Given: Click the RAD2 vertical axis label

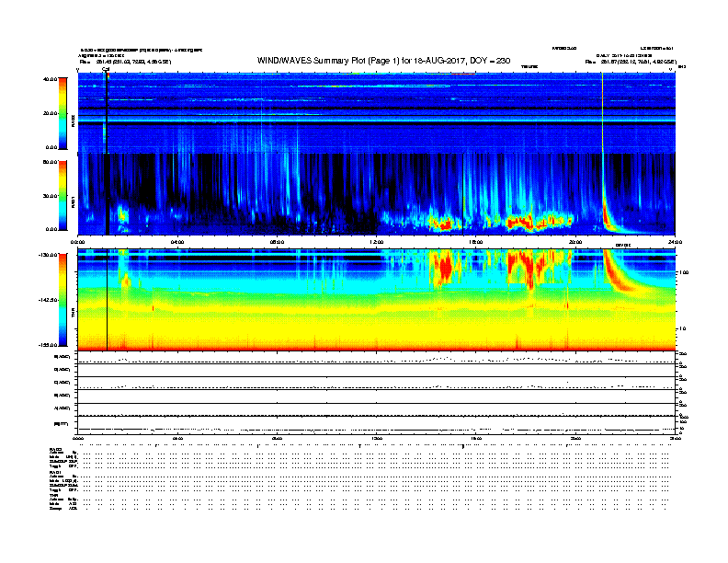Looking at the screenshot, I should (x=73, y=121).
